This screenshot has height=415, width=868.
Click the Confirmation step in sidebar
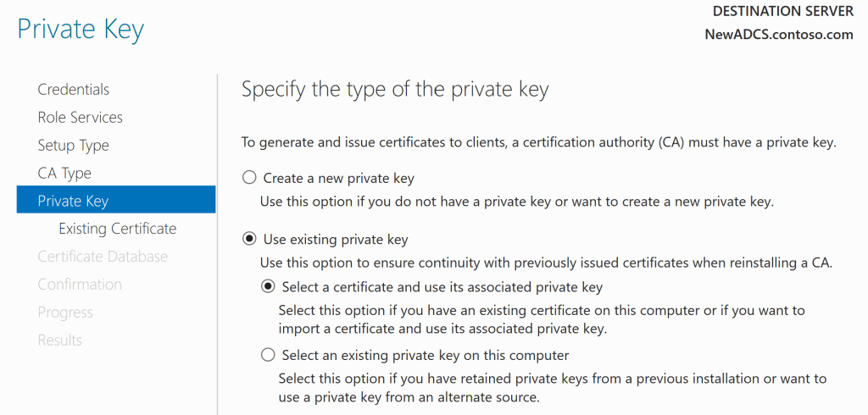[80, 285]
